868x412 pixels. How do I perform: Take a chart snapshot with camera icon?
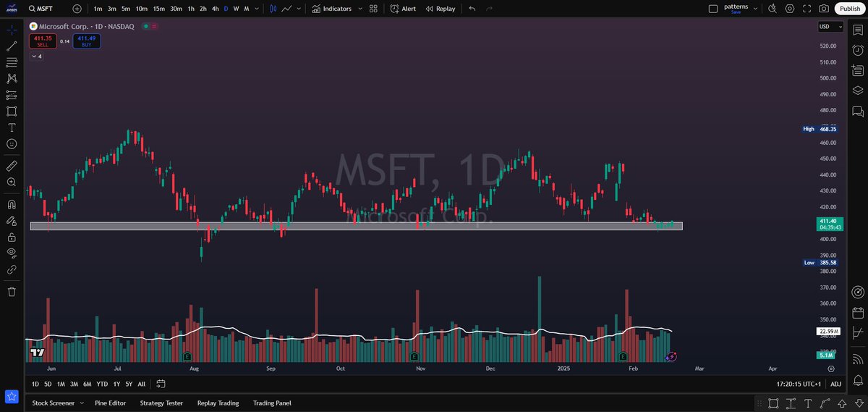(x=824, y=9)
